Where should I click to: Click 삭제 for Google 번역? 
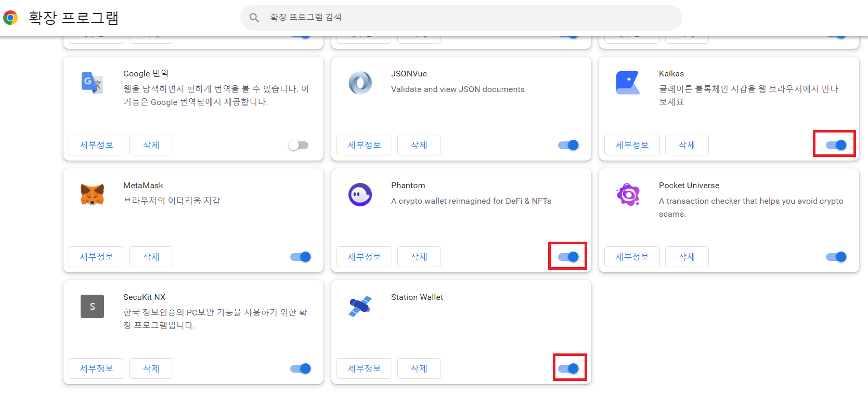(151, 145)
